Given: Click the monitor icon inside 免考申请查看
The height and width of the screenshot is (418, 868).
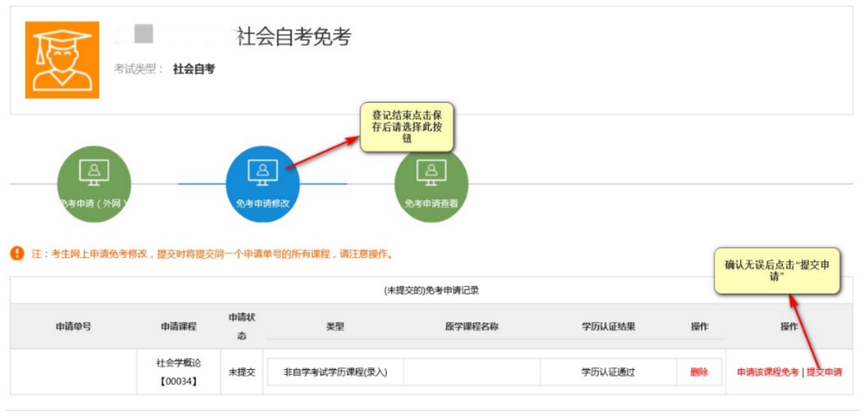Looking at the screenshot, I should tap(433, 173).
